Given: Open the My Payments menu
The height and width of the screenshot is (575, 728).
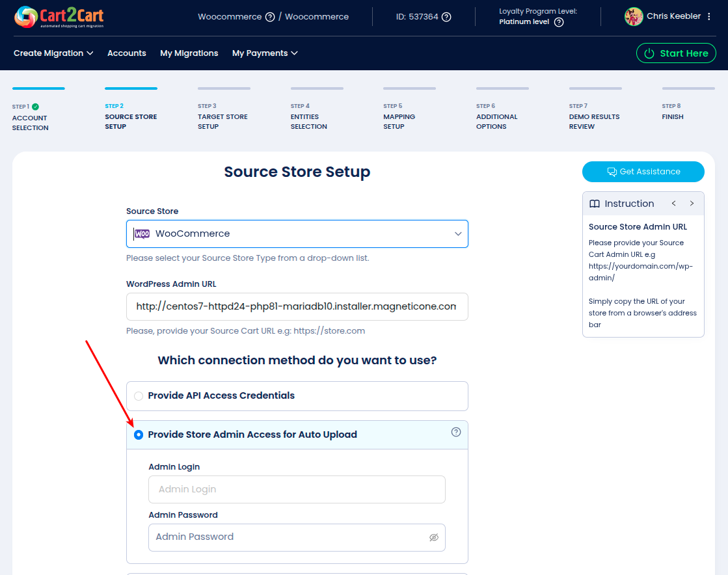Looking at the screenshot, I should click(x=264, y=53).
